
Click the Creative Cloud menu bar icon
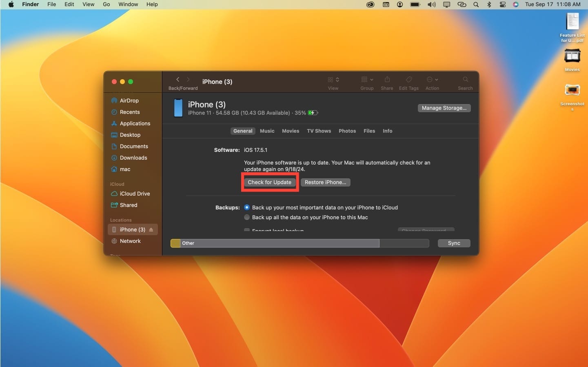(371, 4)
